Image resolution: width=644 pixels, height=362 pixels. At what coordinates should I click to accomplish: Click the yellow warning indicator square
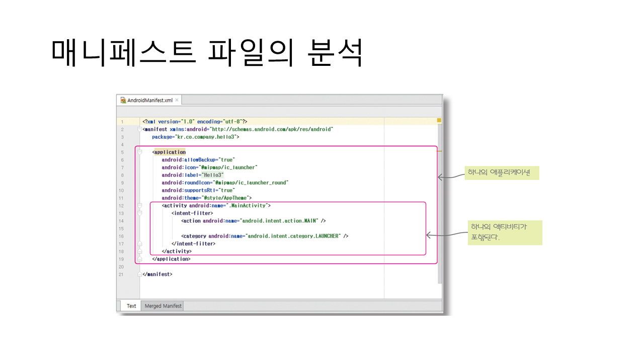(439, 121)
